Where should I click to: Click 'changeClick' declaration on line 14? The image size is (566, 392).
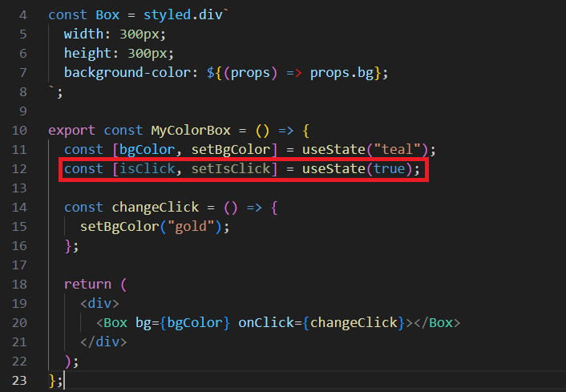[156, 208]
